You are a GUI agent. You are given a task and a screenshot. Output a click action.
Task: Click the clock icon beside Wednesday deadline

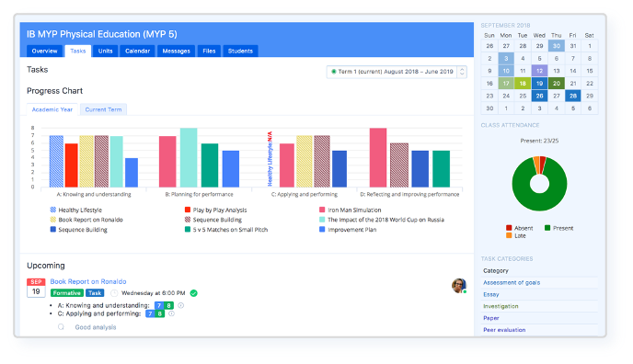click(114, 293)
